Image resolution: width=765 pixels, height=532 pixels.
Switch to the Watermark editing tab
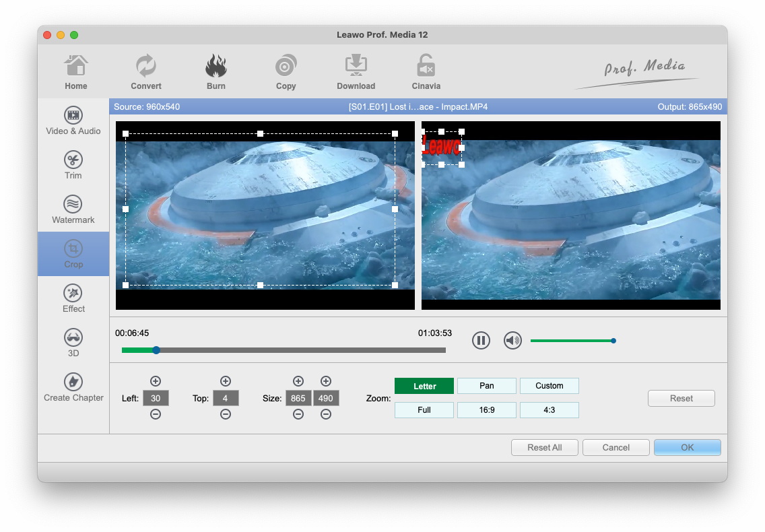point(73,205)
